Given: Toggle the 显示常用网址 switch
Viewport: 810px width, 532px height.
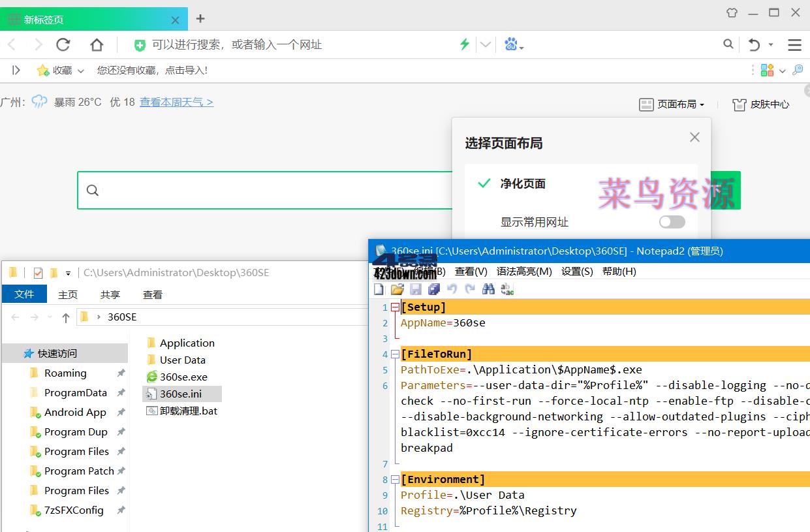Looking at the screenshot, I should [x=672, y=222].
